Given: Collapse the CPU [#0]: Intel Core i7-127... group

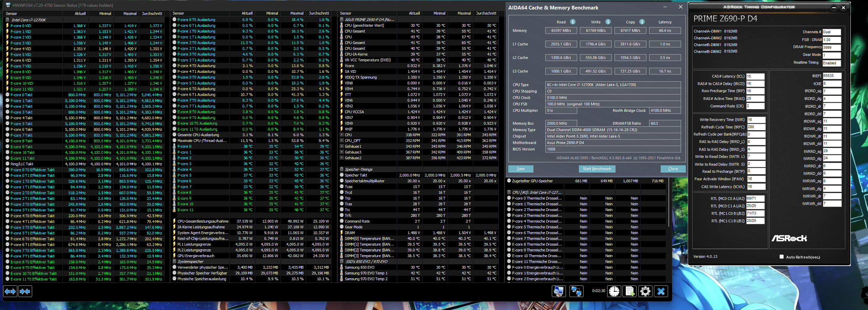Looking at the screenshot, I should 509,192.
